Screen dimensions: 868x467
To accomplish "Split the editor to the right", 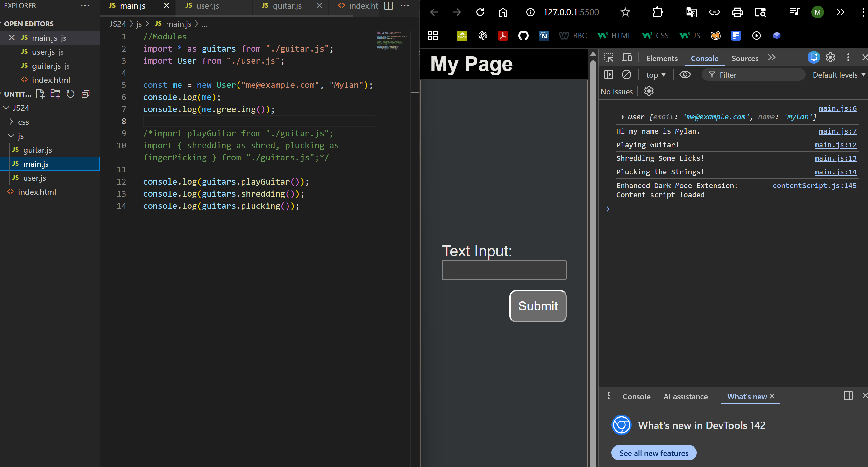I will [x=388, y=6].
